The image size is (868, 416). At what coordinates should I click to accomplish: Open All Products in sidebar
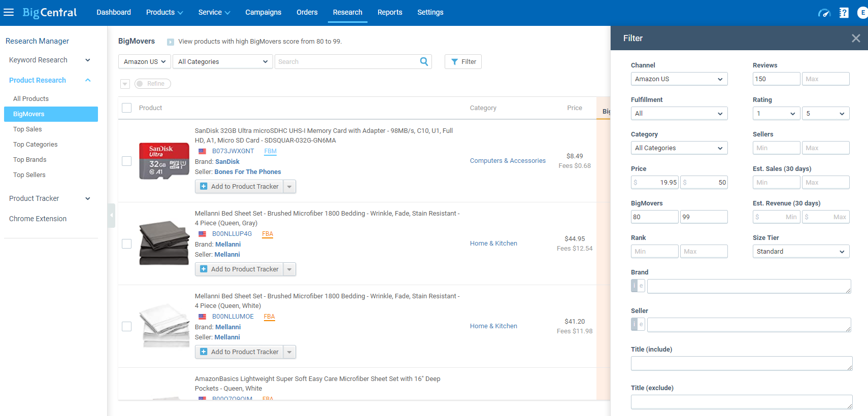pyautogui.click(x=31, y=98)
